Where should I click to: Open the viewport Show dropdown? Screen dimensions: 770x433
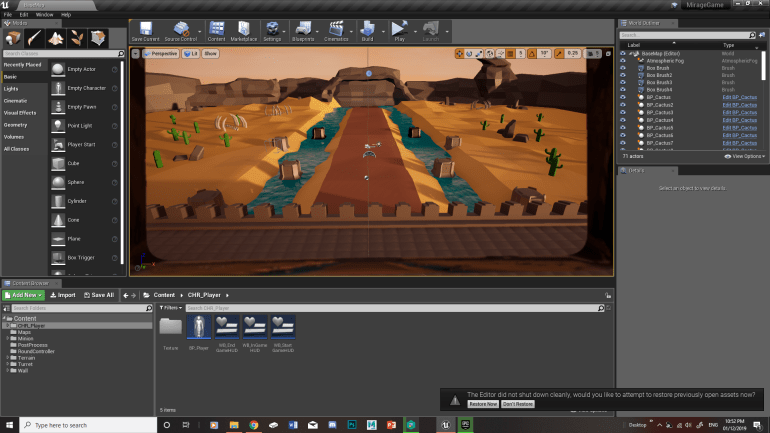coord(210,54)
